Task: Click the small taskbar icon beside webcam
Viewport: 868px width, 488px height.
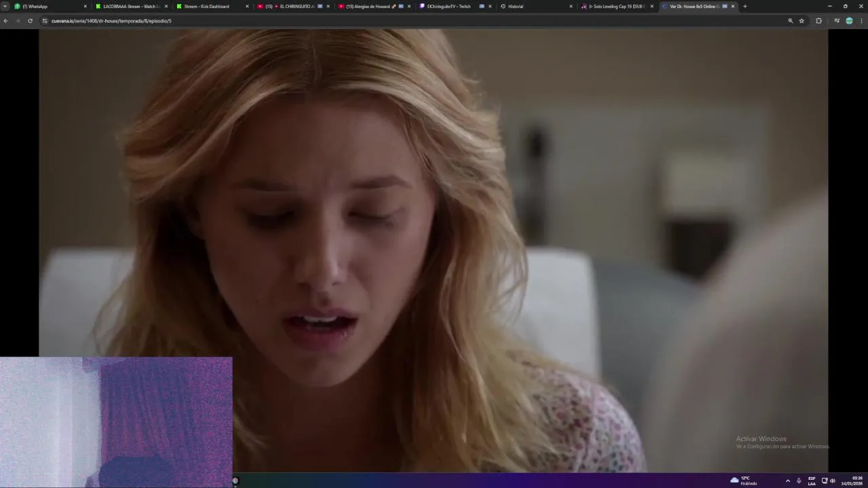Action: pos(235,481)
